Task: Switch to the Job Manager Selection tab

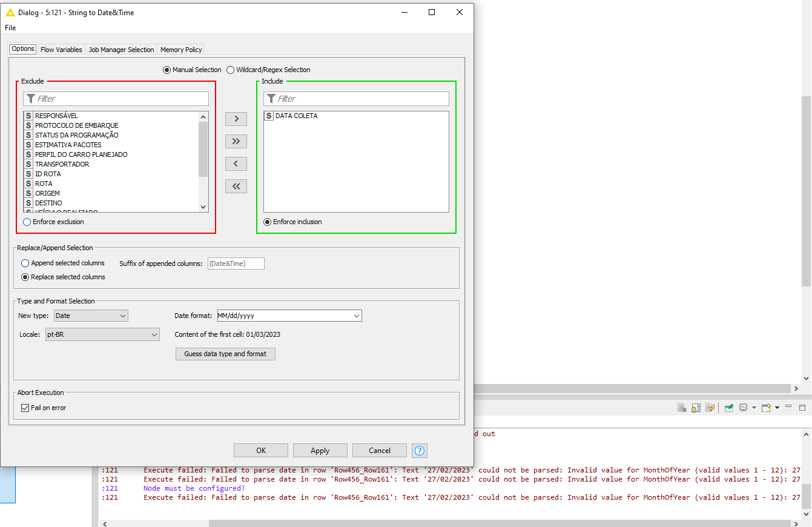Action: [x=121, y=50]
